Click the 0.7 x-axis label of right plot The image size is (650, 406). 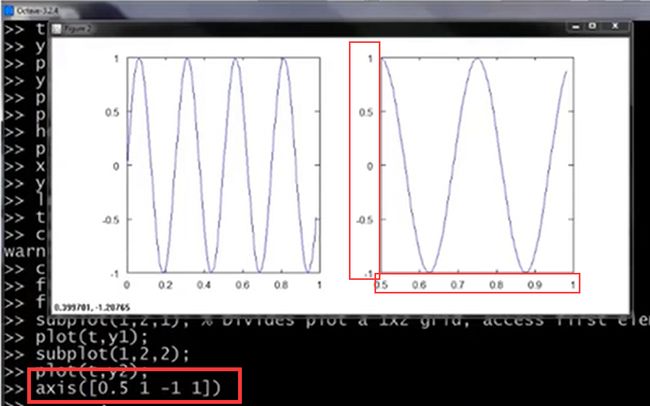point(457,285)
